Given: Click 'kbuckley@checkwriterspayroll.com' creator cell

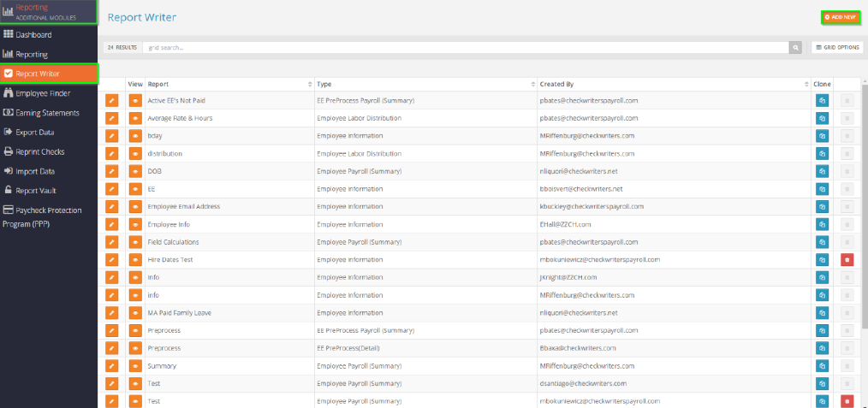Looking at the screenshot, I should pyautogui.click(x=592, y=207).
